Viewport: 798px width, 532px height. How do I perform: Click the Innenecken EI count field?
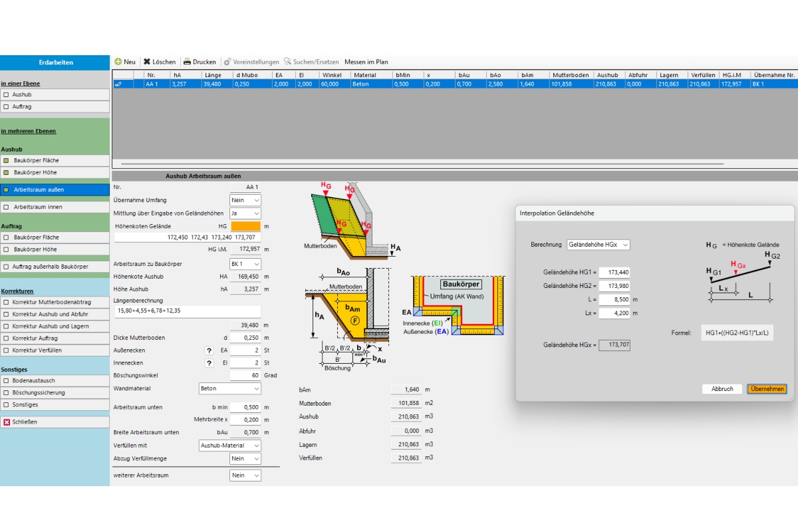point(246,363)
